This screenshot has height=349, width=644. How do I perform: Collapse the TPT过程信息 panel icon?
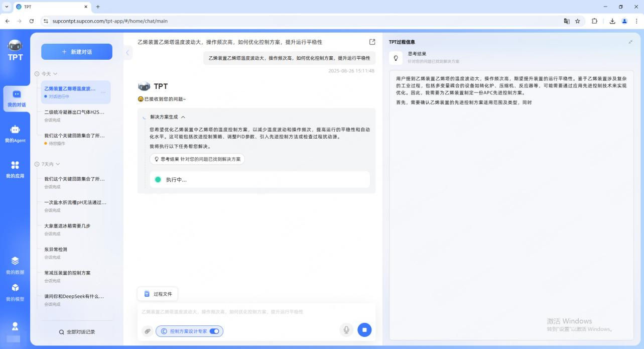(x=630, y=42)
